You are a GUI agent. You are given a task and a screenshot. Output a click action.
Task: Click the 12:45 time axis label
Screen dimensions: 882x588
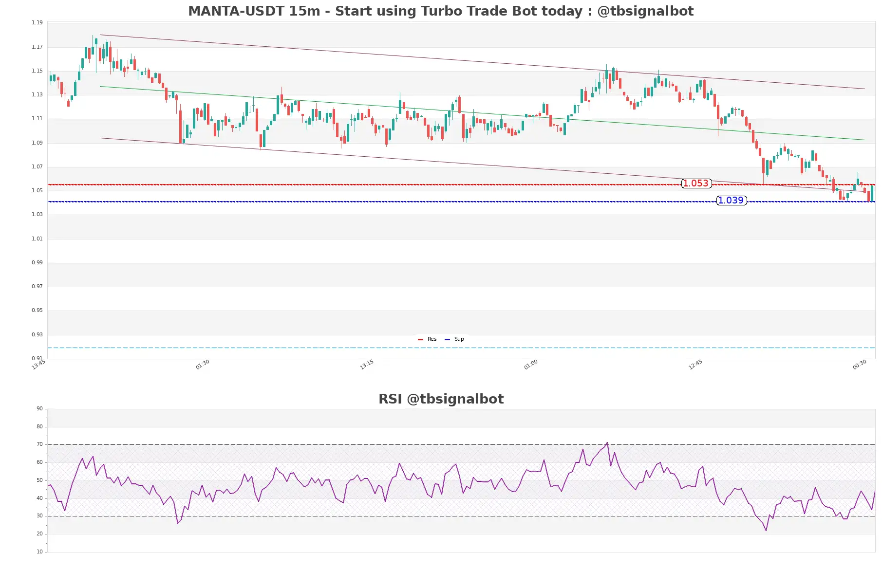click(695, 365)
